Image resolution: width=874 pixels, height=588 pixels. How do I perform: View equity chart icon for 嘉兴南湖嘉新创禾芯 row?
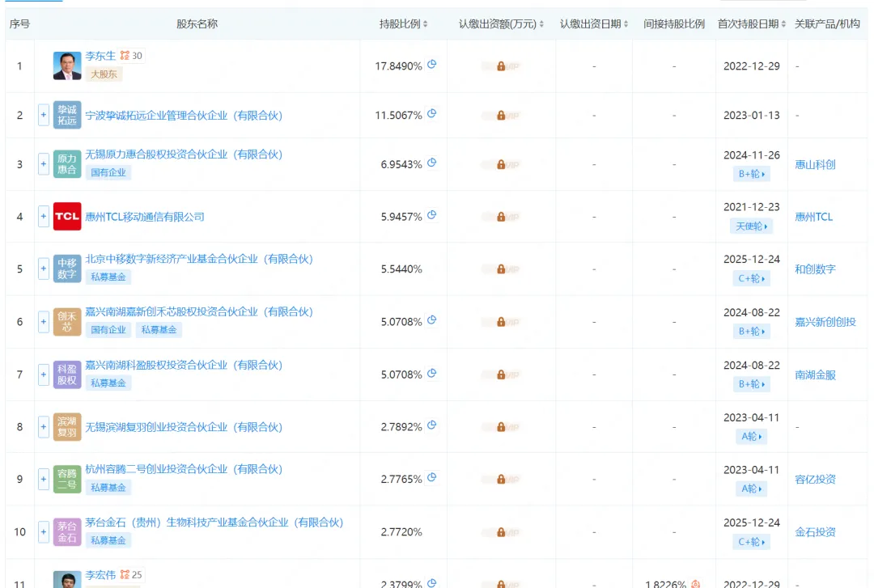click(x=431, y=320)
